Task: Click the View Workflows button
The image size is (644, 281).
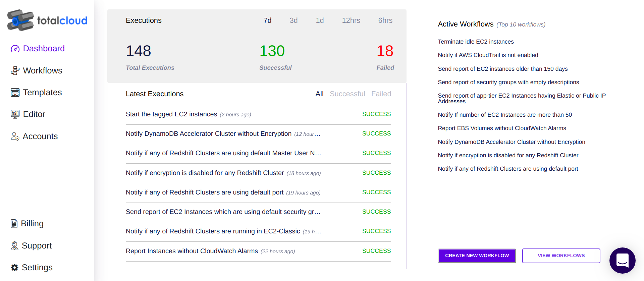Action: (x=561, y=256)
